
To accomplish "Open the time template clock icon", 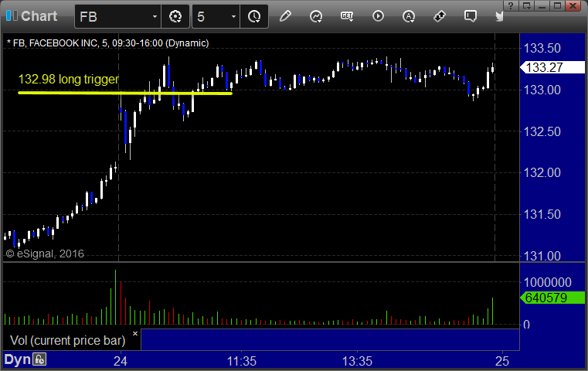I will (x=254, y=16).
